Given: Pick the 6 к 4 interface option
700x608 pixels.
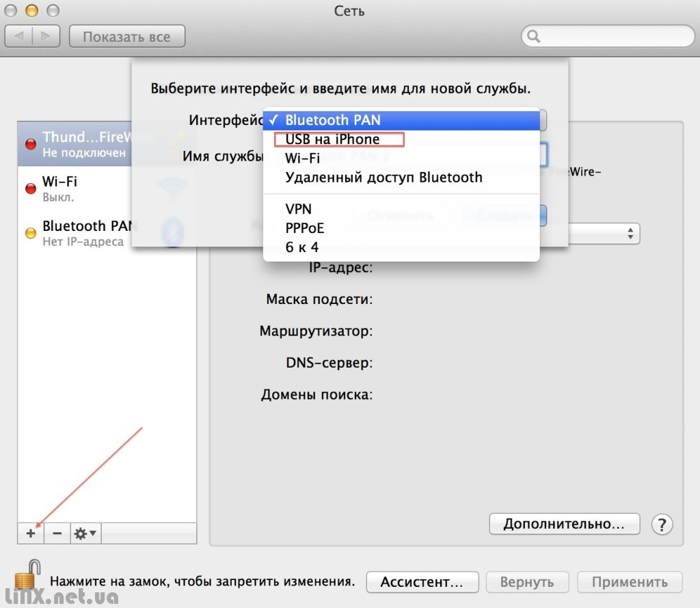Looking at the screenshot, I should [x=401, y=247].
